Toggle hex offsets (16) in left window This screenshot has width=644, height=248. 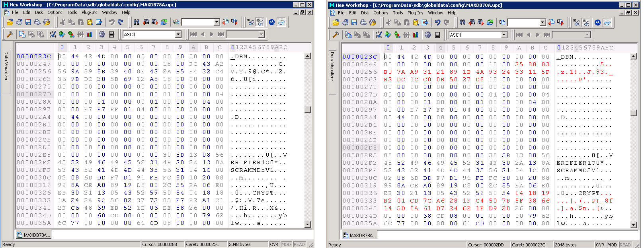click(x=260, y=22)
